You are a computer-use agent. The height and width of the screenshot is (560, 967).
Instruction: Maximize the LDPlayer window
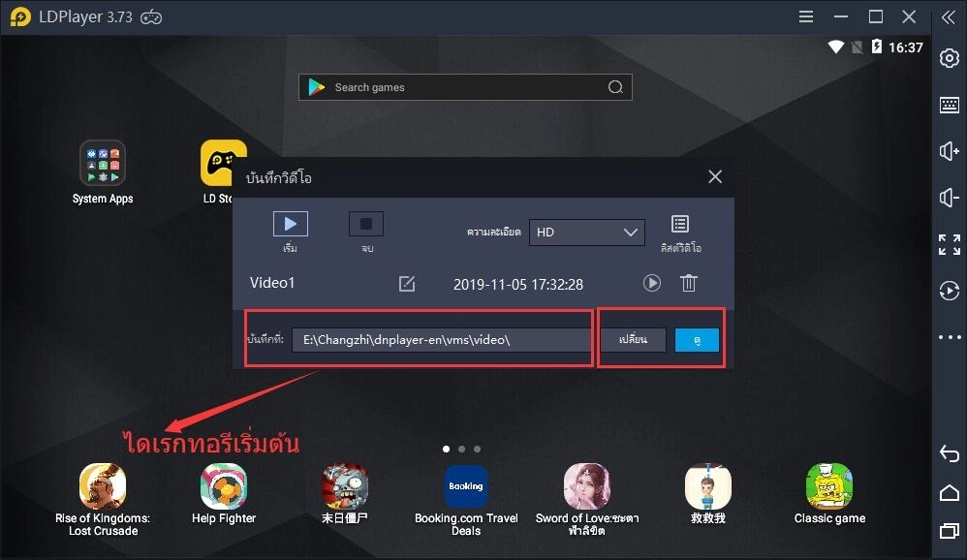coord(876,16)
